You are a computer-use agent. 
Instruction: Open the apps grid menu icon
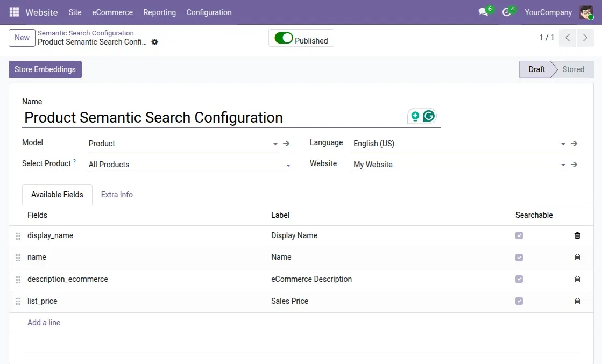tap(14, 12)
